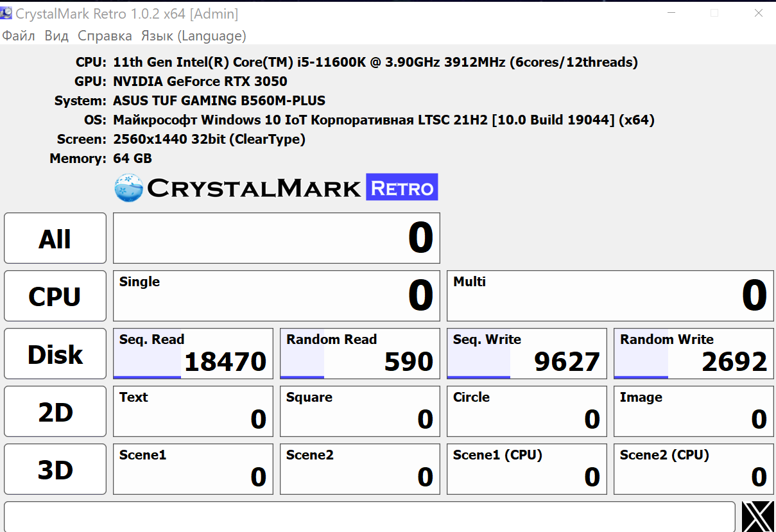Click the CPU info line i5-11600K

pos(375,62)
